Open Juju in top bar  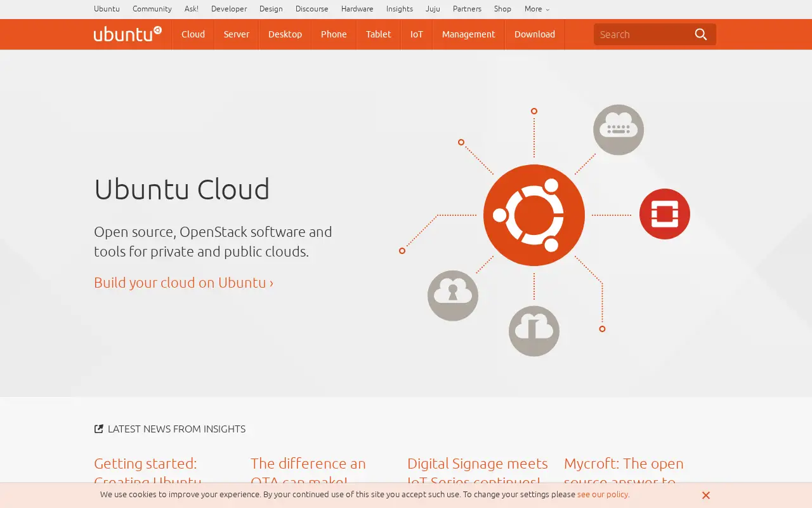(x=433, y=9)
